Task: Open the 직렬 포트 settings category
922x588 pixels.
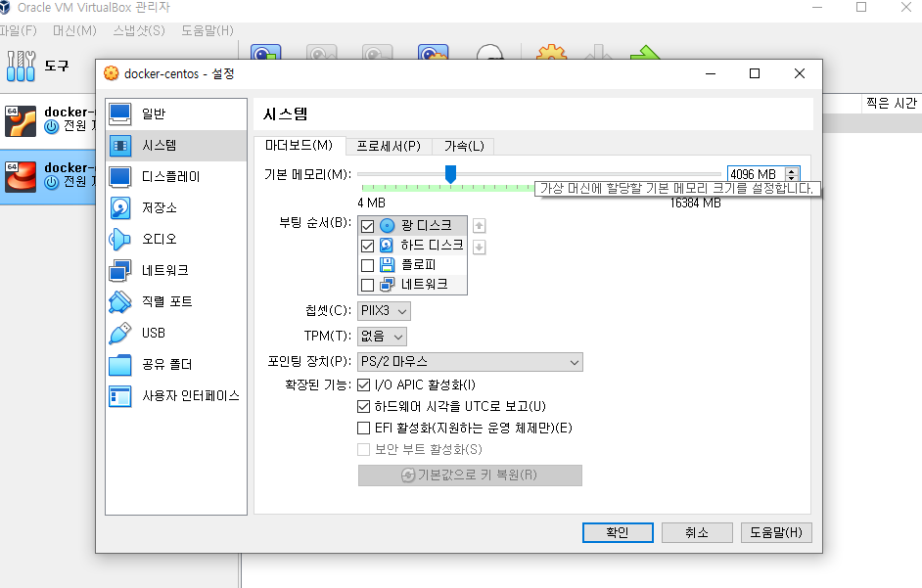Action: coord(176,301)
